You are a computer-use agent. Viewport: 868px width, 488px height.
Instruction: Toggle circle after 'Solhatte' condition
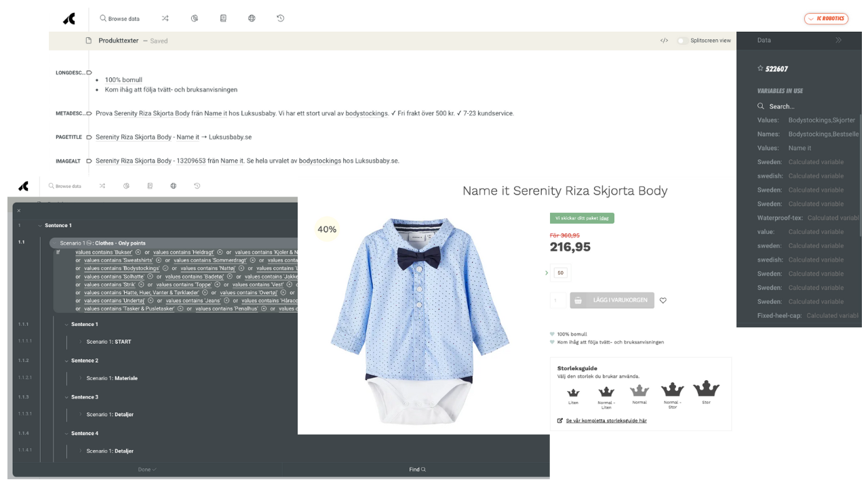click(151, 277)
